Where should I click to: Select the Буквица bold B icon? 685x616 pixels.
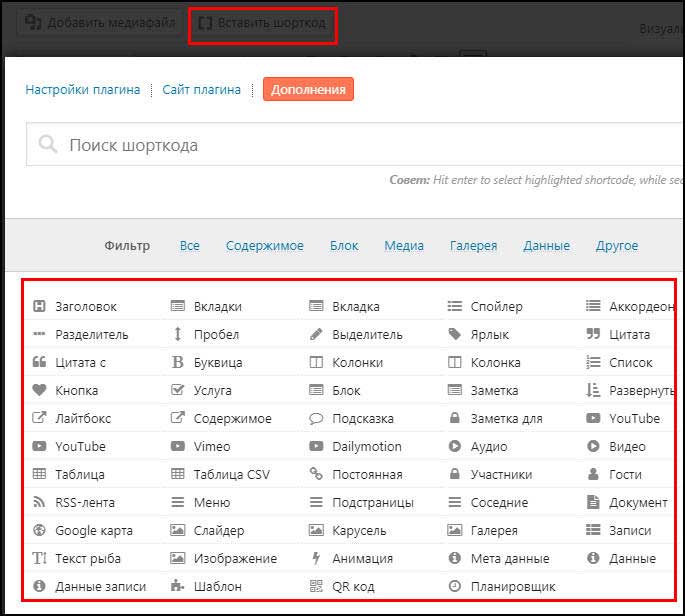coord(177,362)
